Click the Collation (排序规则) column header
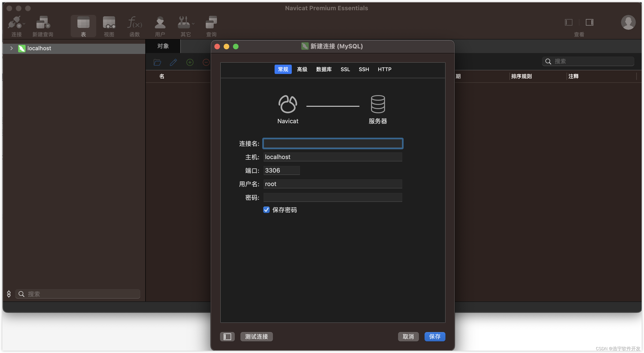Screen dimensions: 644x353 tap(521, 76)
